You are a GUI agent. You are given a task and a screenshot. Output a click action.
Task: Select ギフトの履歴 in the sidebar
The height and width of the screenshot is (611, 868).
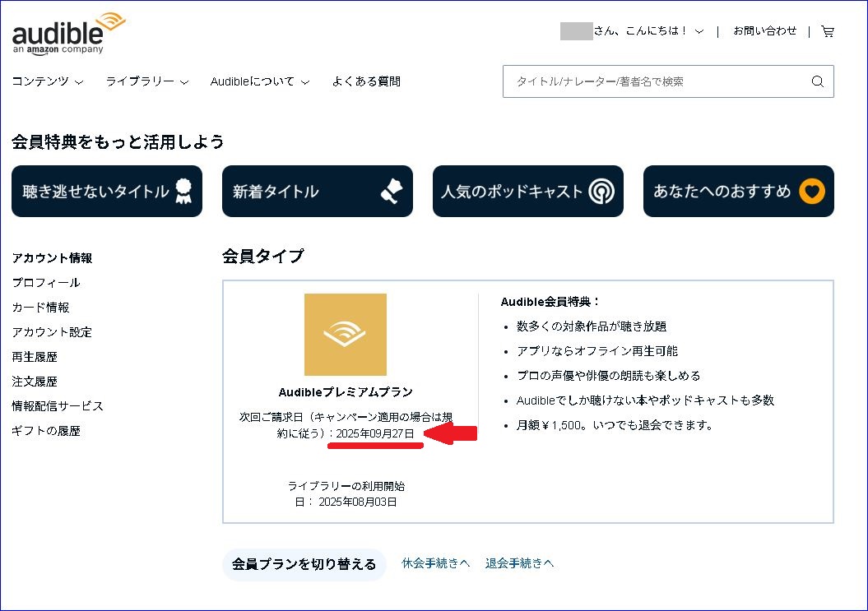tap(46, 431)
